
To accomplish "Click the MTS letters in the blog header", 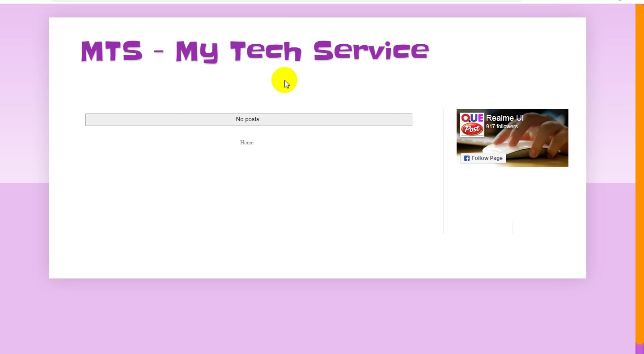I will pos(112,51).
